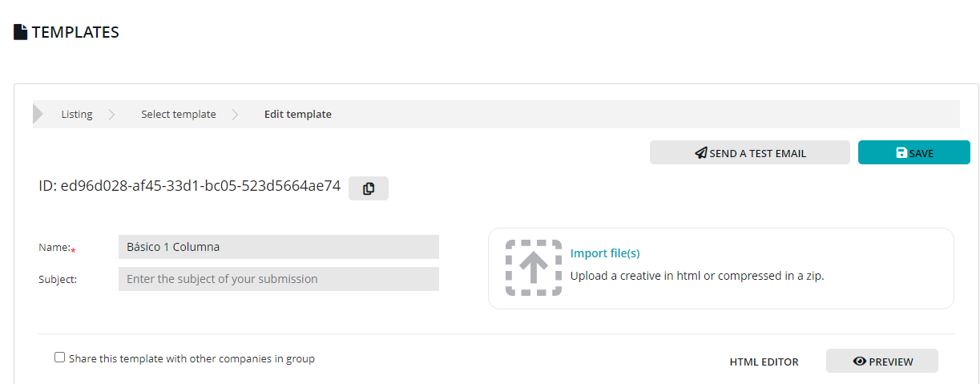Click the dashed upload arrow icon
Screen dimensions: 980x384
pyautogui.click(x=534, y=267)
